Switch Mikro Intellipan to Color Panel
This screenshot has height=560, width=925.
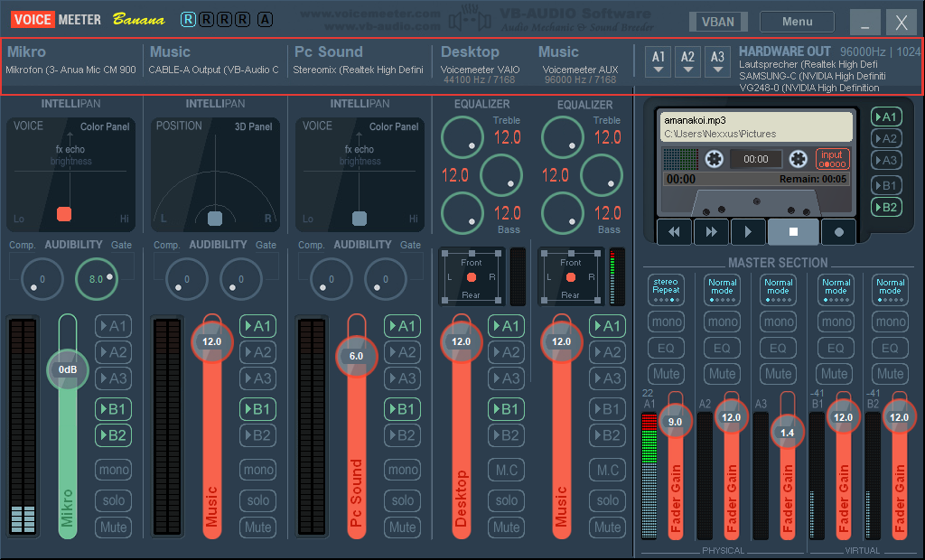[x=105, y=126]
